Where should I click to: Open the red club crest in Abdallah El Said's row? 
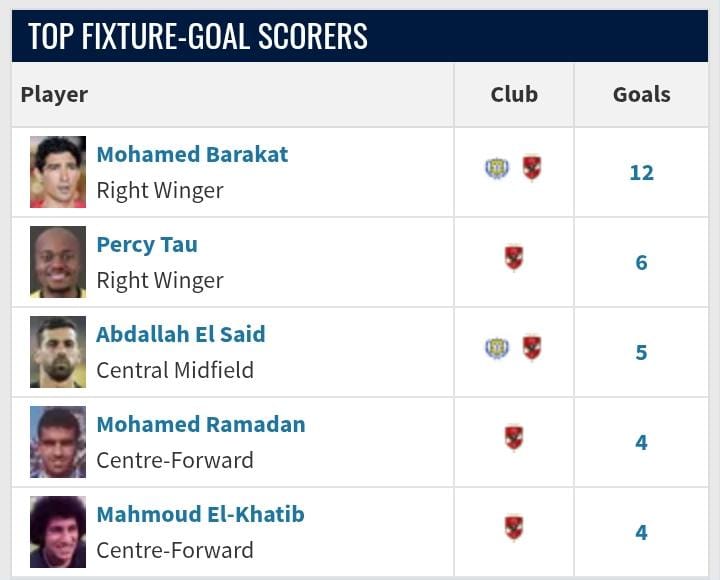(x=531, y=348)
